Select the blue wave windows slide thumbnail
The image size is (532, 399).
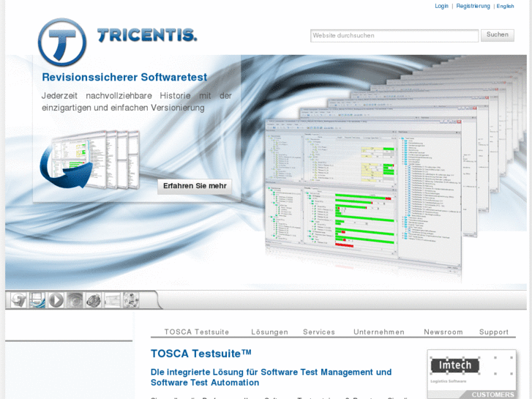(37, 300)
